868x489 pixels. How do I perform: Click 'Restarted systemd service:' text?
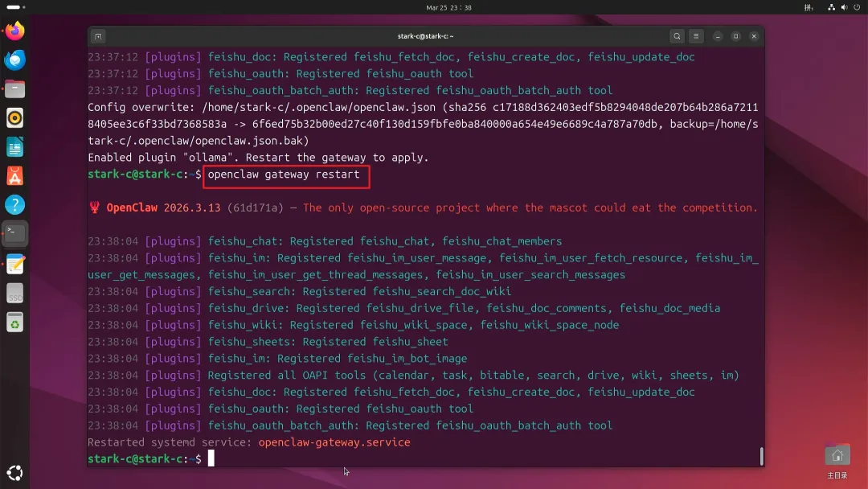170,442
